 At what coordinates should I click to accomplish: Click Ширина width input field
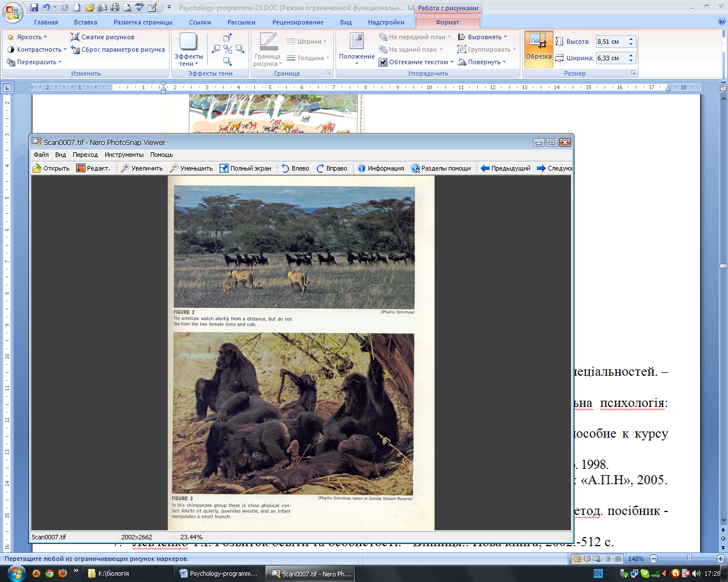click(x=611, y=58)
